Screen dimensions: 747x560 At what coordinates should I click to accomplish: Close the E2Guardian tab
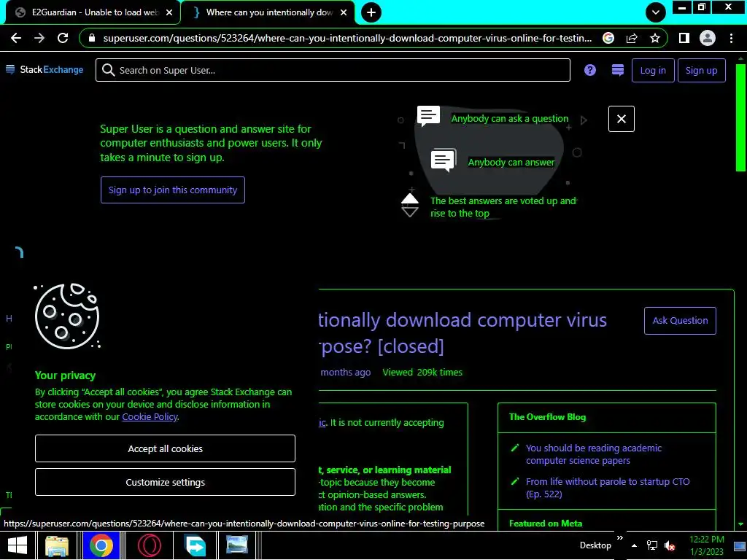point(169,12)
